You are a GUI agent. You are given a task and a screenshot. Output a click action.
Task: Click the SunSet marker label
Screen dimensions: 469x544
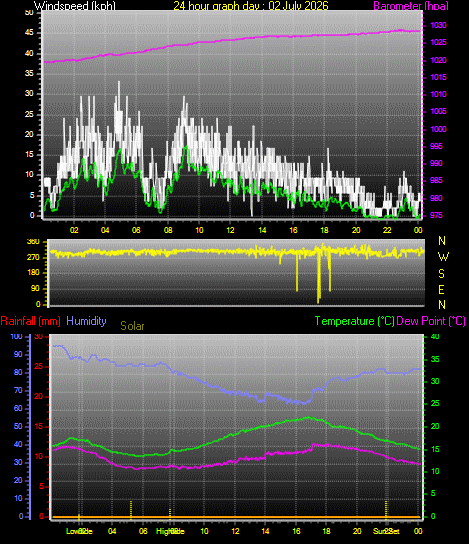click(x=386, y=531)
